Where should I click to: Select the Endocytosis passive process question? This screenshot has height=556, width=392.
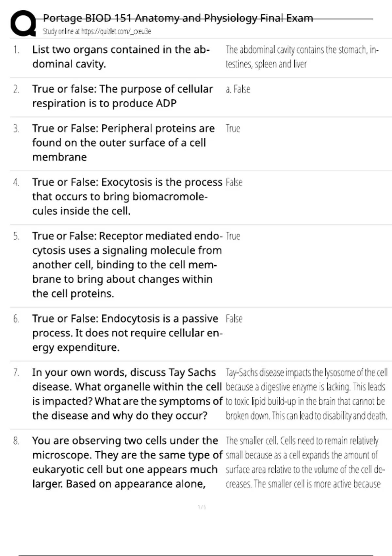point(127,333)
